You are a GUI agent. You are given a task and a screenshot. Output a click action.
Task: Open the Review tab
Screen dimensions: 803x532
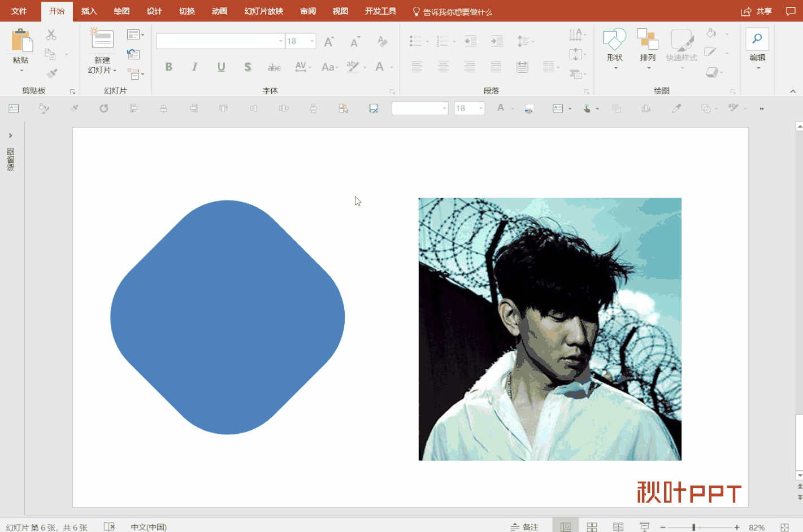[x=308, y=11]
